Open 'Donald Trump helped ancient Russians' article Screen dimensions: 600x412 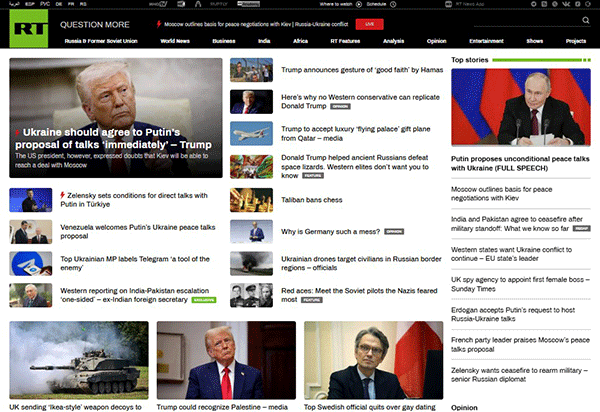(355, 166)
